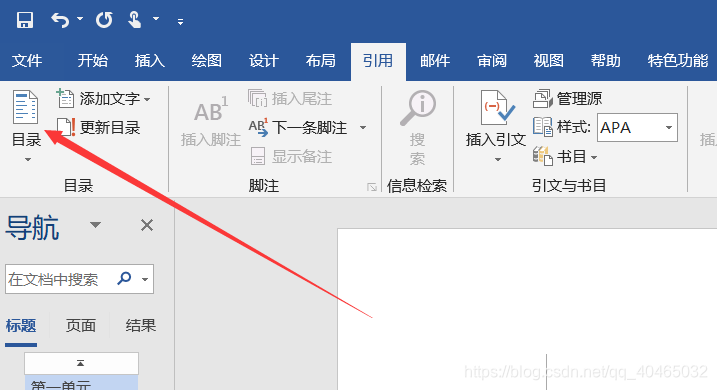The height and width of the screenshot is (390, 717).
Task: Click the 下一条脚注 icon
Action: pyautogui.click(x=258, y=127)
